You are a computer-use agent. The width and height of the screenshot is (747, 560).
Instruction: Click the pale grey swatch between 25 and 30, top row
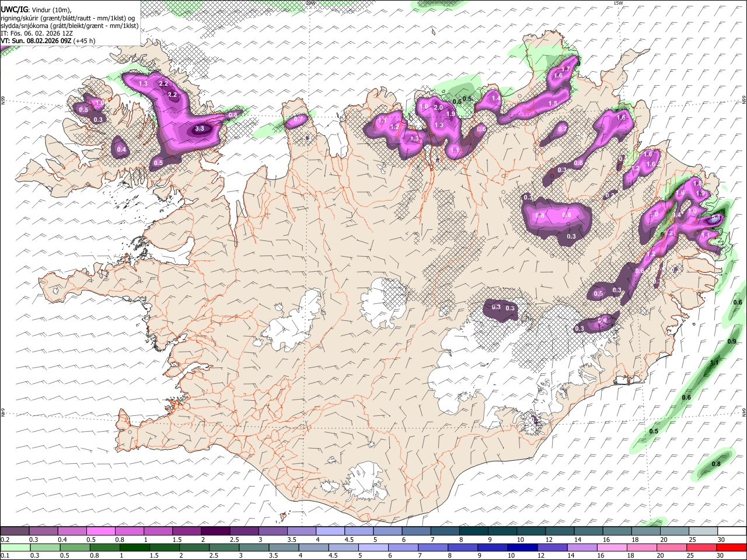point(704,531)
